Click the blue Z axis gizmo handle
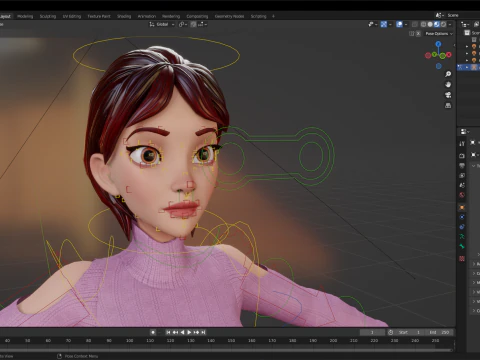The image size is (480, 360). (438, 44)
